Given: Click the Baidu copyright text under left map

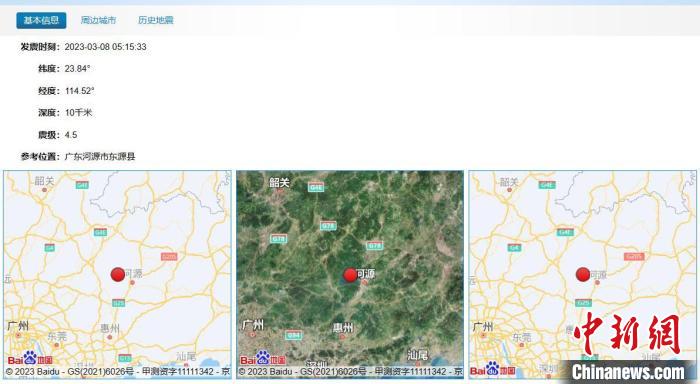Looking at the screenshot, I should coord(118,371).
